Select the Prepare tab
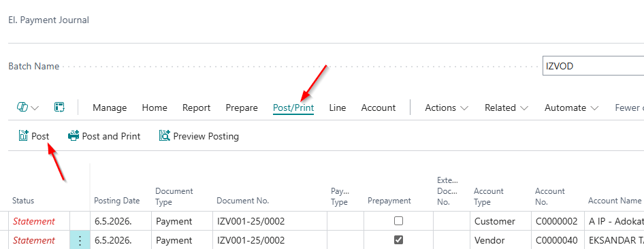 point(242,108)
